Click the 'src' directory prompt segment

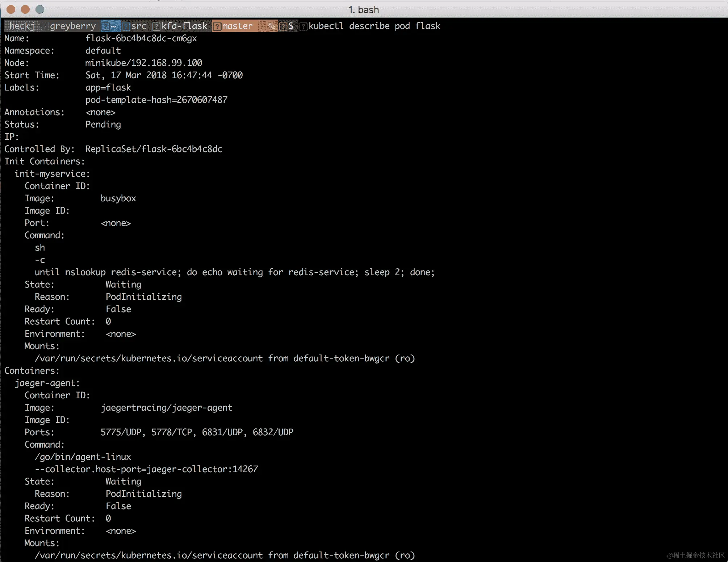139,26
